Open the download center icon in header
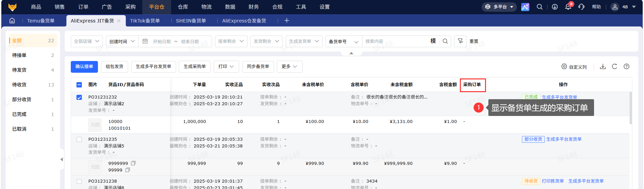The height and width of the screenshot is (189, 644). pyautogui.click(x=555, y=7)
